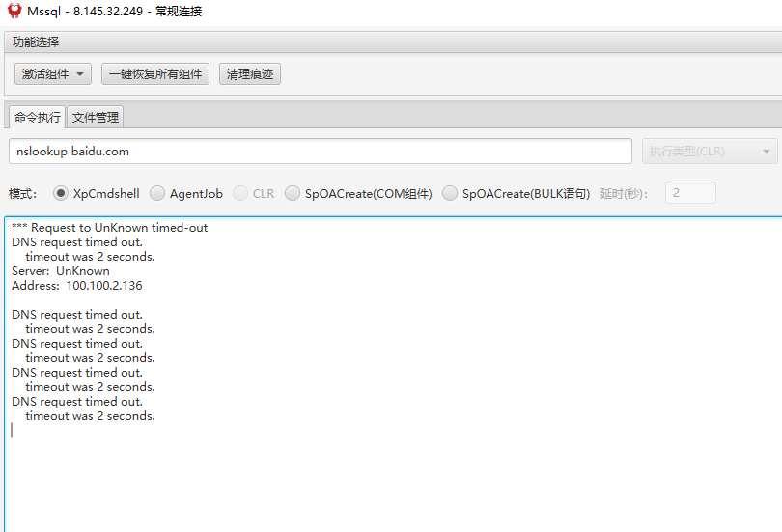Click the window title bar text 常规连接

(179, 12)
